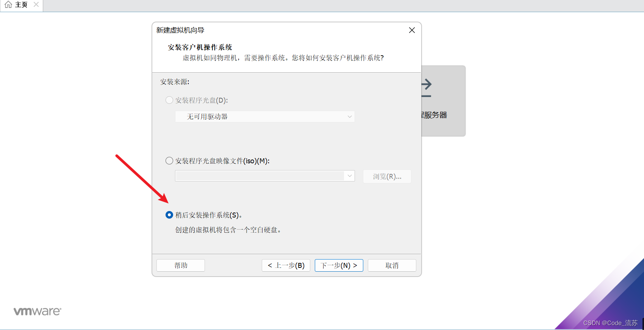Close the 新建虚拟机向导 dialog
The width and height of the screenshot is (644, 330).
point(412,30)
